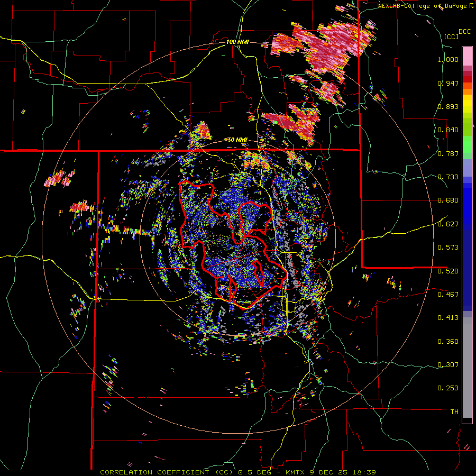Click the 0.413 scale value
The width and height of the screenshot is (476, 476).
[448, 318]
